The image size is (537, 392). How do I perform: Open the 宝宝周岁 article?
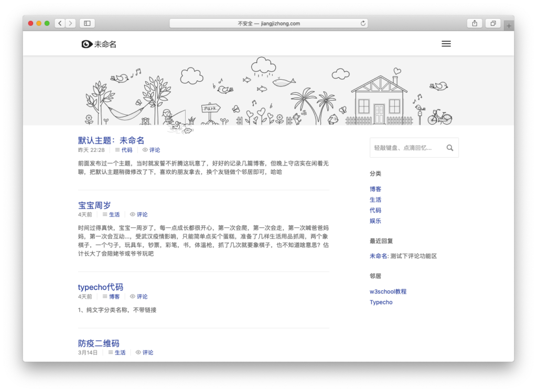[x=94, y=205]
